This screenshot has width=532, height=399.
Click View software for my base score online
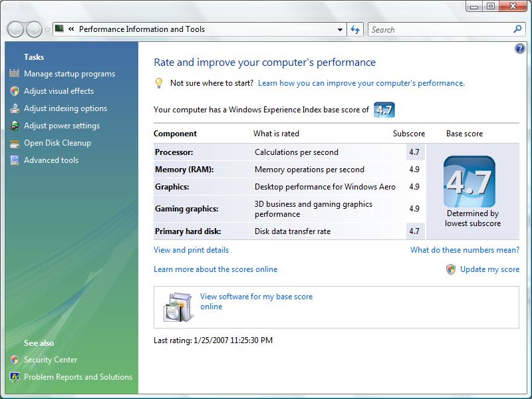point(256,301)
